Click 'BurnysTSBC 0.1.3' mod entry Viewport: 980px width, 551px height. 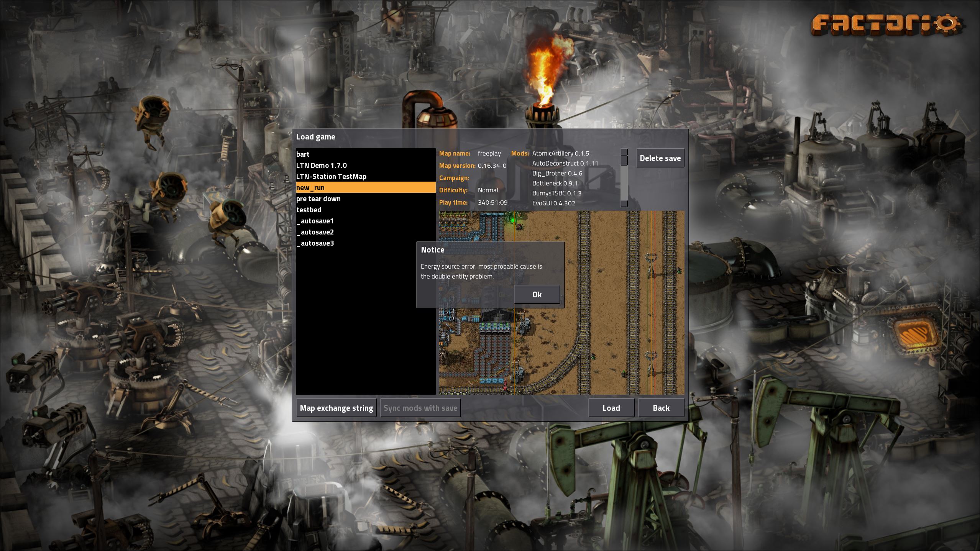[556, 193]
